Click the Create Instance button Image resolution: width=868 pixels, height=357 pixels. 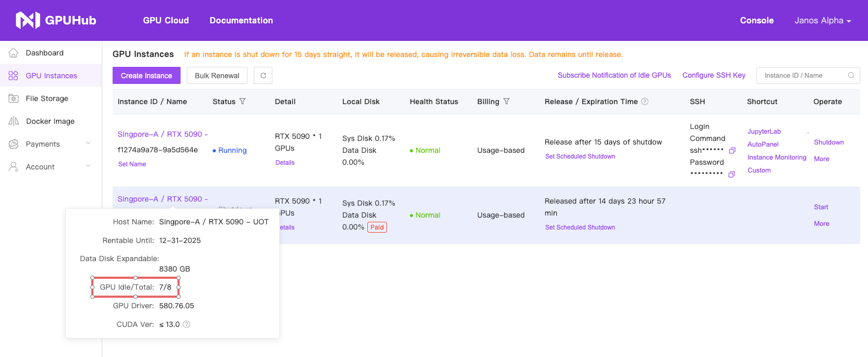[146, 76]
